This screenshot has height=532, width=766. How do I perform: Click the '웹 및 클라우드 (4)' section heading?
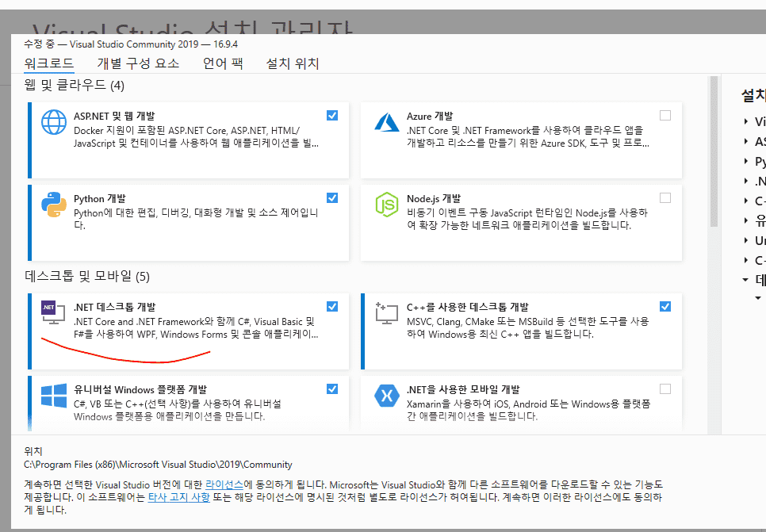[x=75, y=86]
